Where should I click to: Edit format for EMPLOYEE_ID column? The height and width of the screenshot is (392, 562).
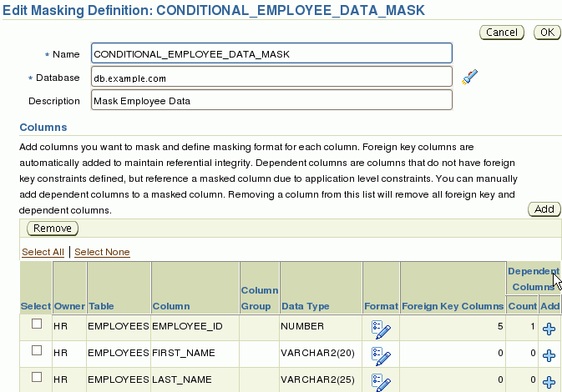[381, 329]
